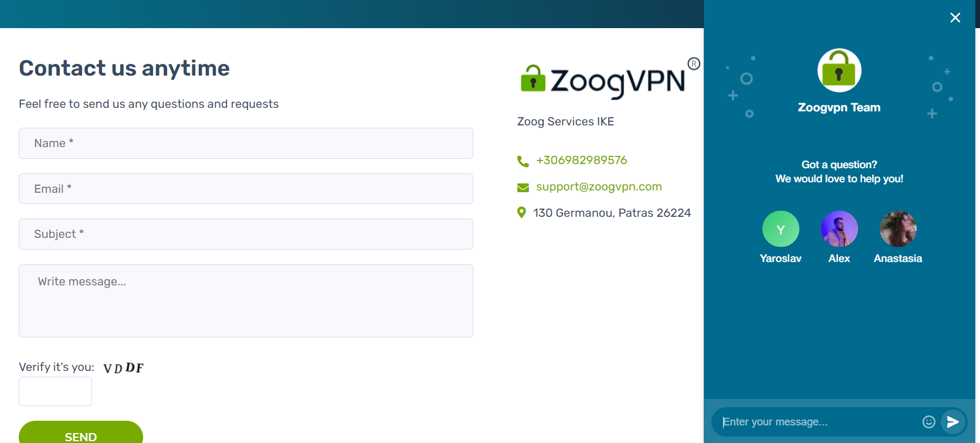Click the map pin location icon

[521, 213]
